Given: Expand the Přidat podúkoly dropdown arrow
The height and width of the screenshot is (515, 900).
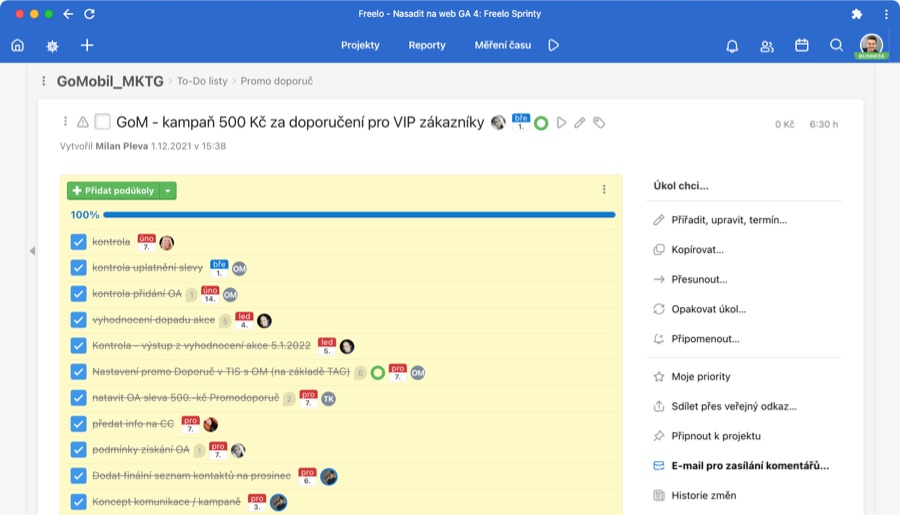Looking at the screenshot, I should [168, 191].
